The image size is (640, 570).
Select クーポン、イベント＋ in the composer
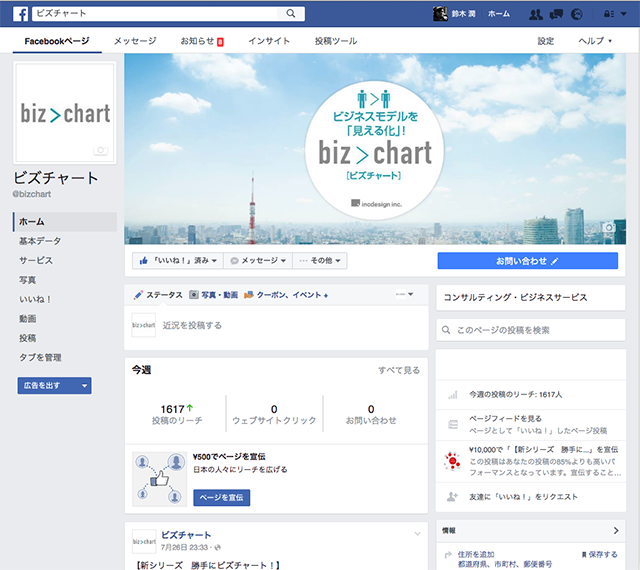pyautogui.click(x=286, y=295)
